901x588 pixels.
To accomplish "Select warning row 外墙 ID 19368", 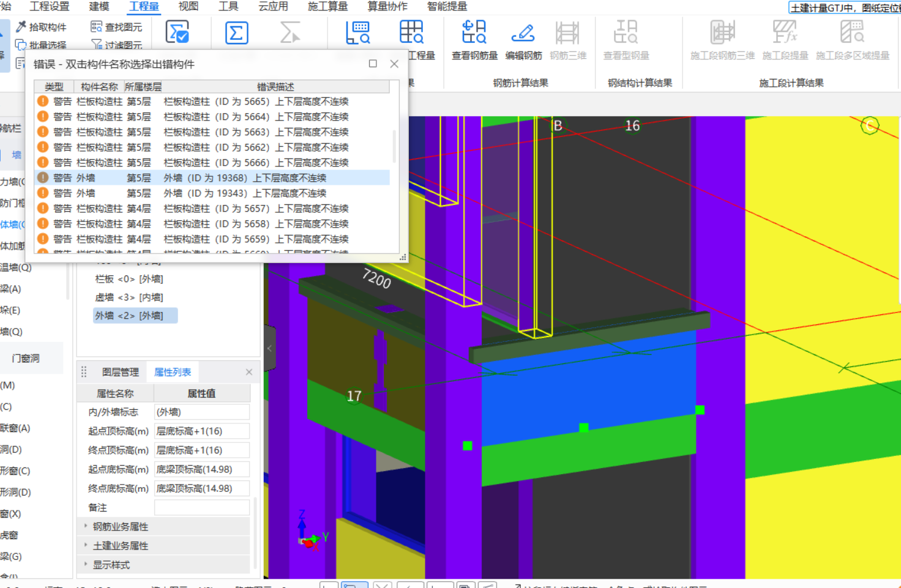I will [x=212, y=177].
